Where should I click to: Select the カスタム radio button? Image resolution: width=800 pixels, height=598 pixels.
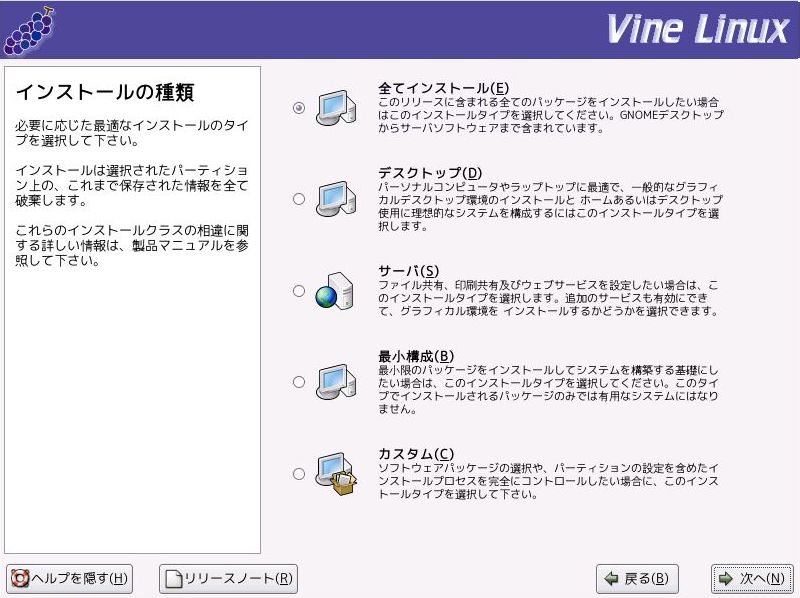299,474
